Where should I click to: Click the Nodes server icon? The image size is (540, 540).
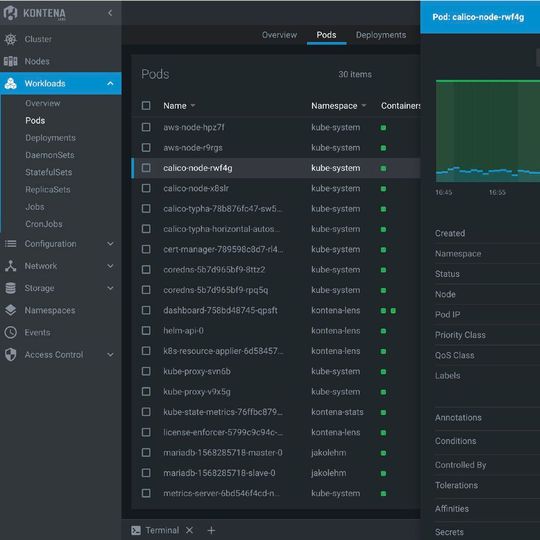coord(10,61)
